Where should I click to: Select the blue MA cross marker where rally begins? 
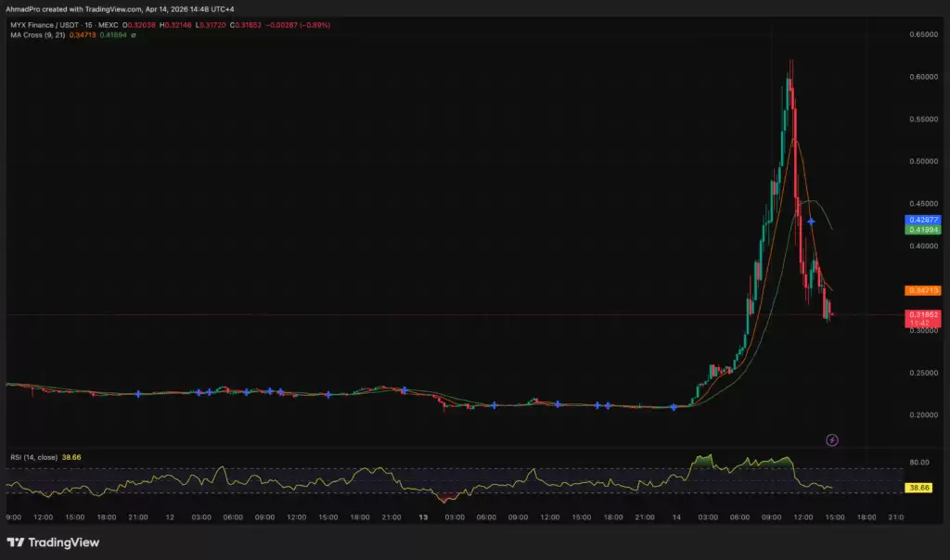click(x=674, y=407)
